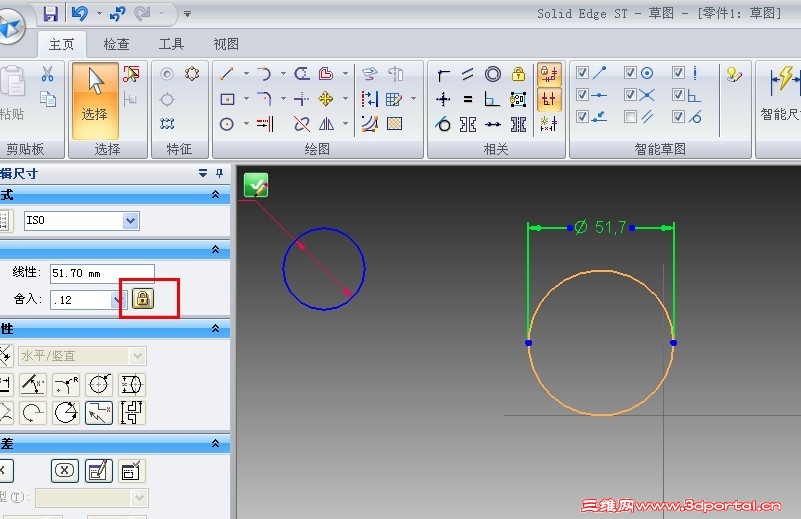Image resolution: width=801 pixels, height=519 pixels.
Task: Click the 线性 value field 51.70 mm
Action: coord(102,273)
